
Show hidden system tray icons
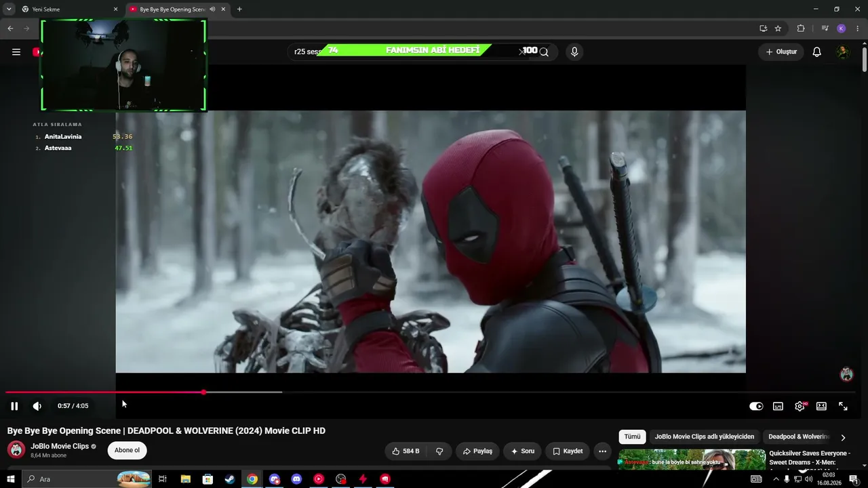point(776,479)
